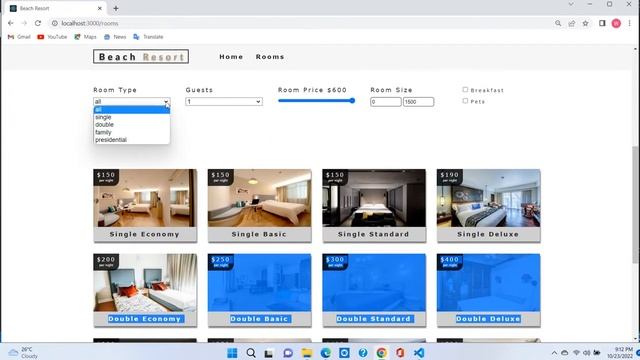This screenshot has height=360, width=640.
Task: Open Office app on taskbar
Action: [400, 353]
